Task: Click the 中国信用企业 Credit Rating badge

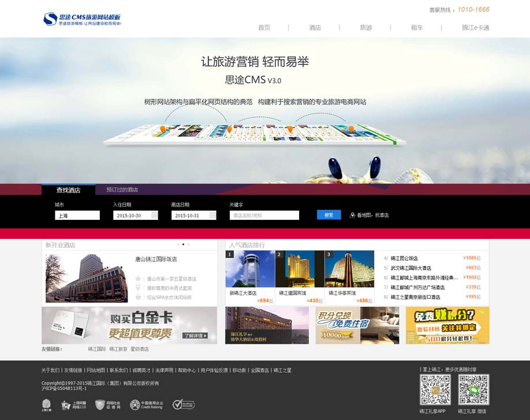Action: (x=147, y=405)
